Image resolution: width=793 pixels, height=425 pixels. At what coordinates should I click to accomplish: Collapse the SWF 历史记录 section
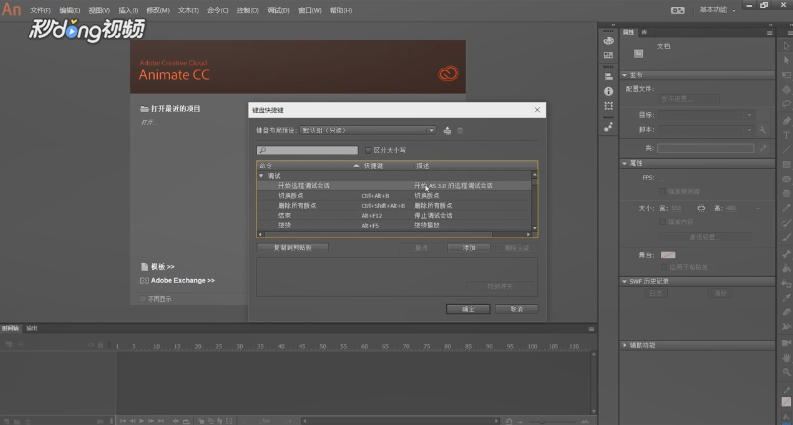[x=625, y=281]
